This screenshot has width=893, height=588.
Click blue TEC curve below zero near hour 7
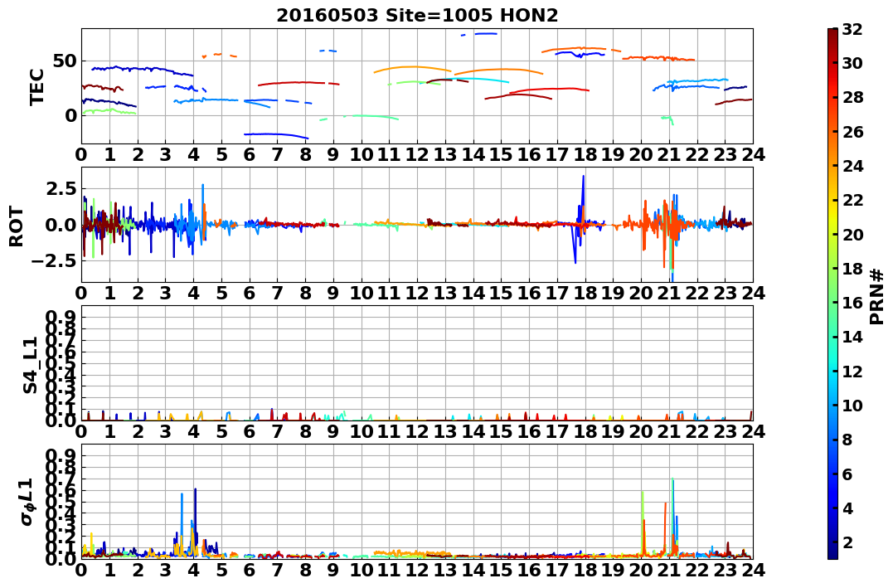276,136
